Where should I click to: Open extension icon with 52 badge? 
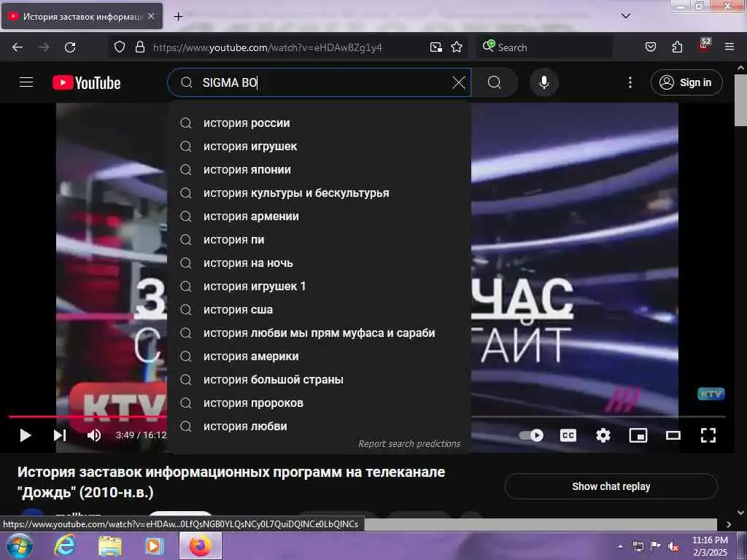click(x=704, y=46)
